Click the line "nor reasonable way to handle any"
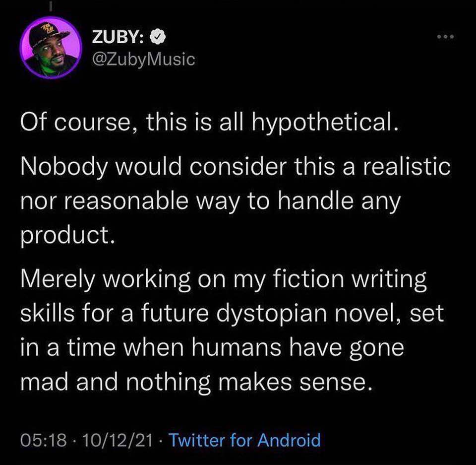The width and height of the screenshot is (476, 465). 209,201
